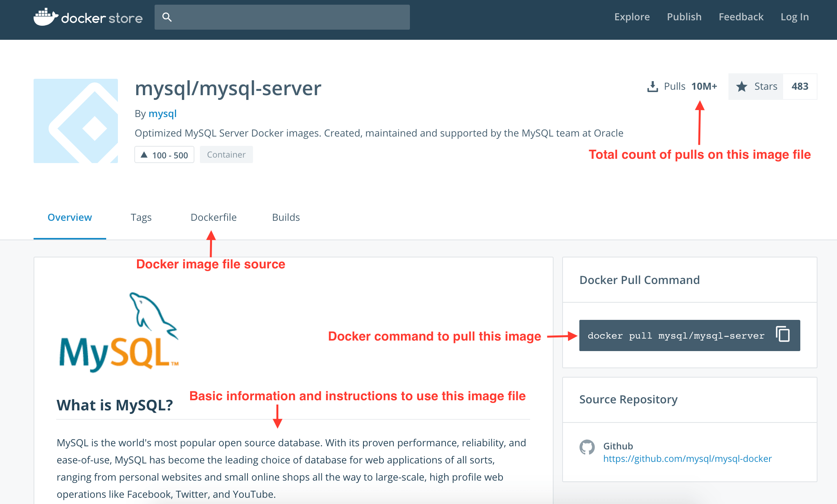Click the GitHub octocat icon
Screen dimensions: 837x504
pos(587,447)
